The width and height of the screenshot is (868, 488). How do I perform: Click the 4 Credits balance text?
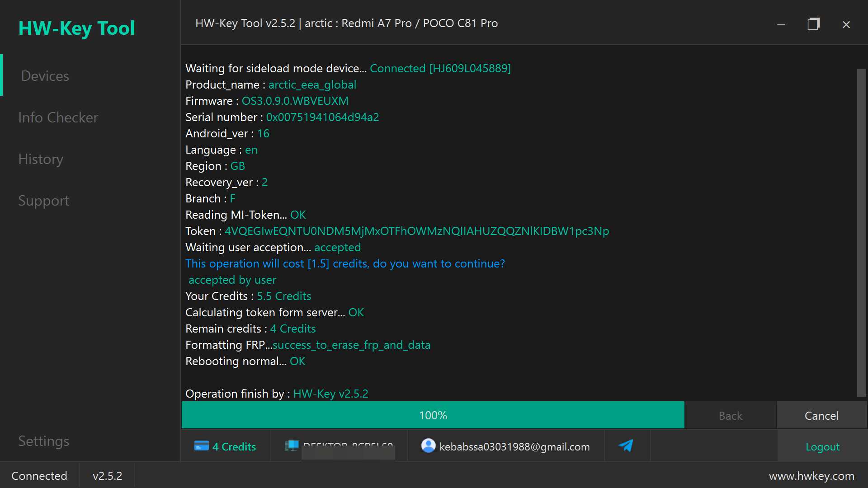(234, 446)
